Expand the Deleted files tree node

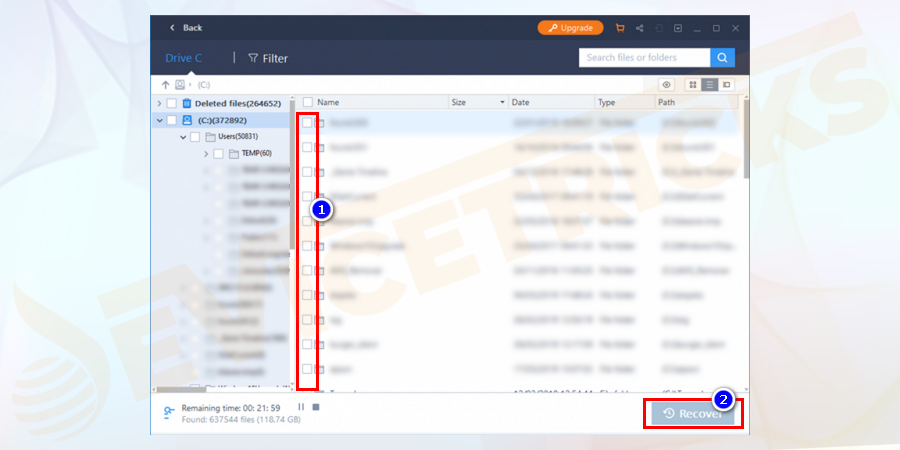(x=159, y=104)
